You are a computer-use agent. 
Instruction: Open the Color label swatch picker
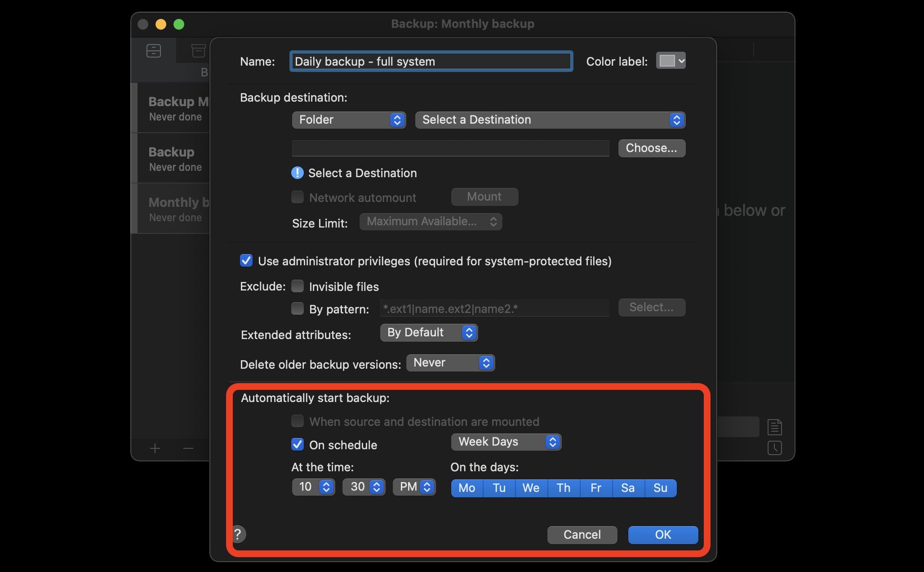671,60
